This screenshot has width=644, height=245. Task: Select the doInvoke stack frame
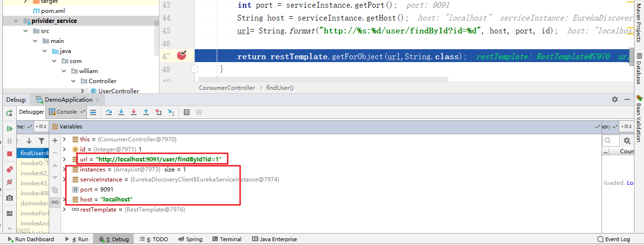[32, 203]
